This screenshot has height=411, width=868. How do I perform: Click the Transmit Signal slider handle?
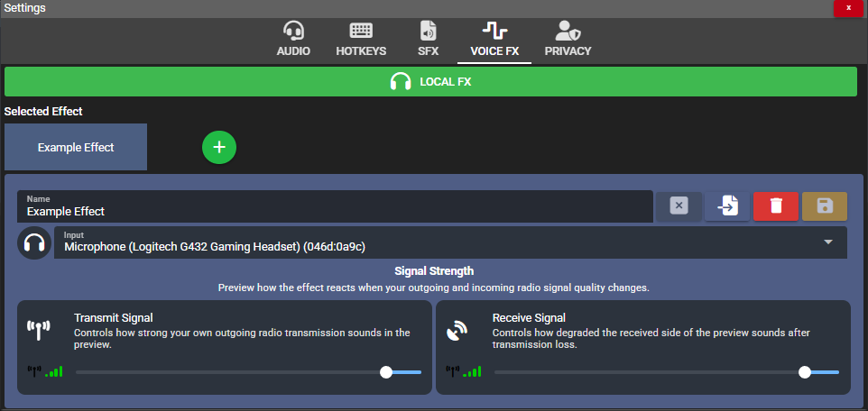pyautogui.click(x=386, y=371)
